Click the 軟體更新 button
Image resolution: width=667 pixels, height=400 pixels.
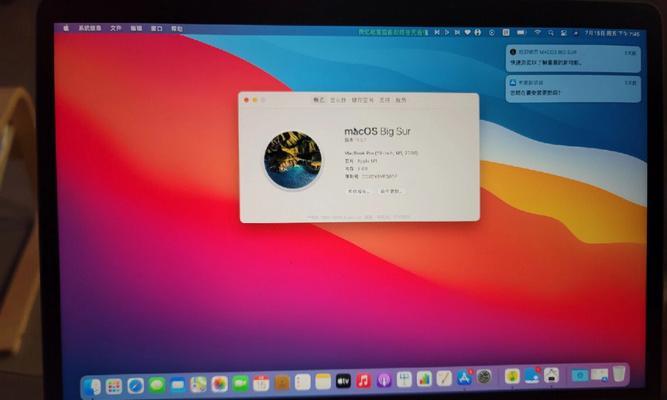[x=391, y=191]
